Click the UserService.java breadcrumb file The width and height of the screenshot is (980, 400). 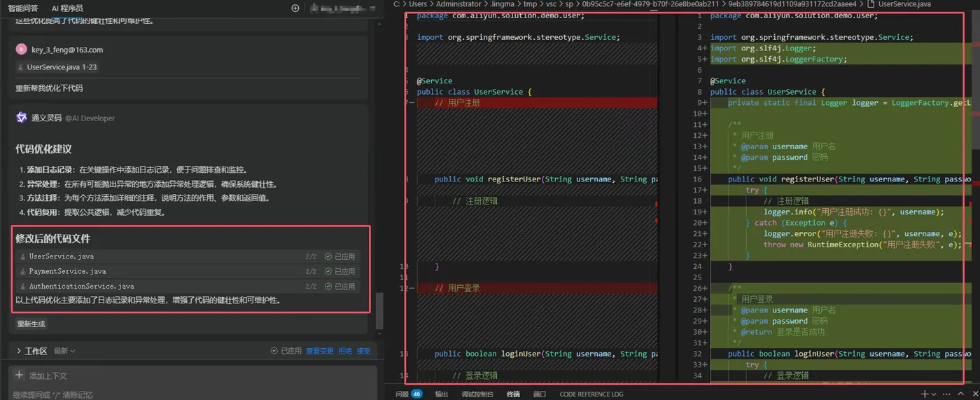[904, 4]
